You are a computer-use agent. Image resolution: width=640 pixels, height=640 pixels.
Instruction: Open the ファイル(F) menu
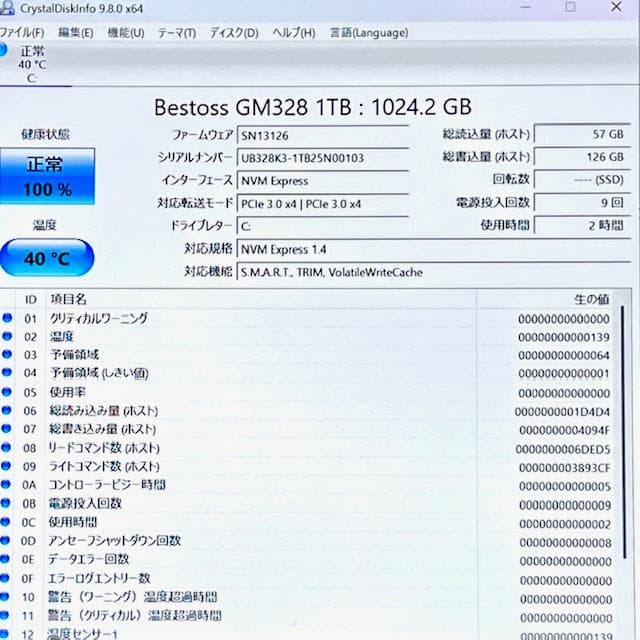[x=22, y=33]
